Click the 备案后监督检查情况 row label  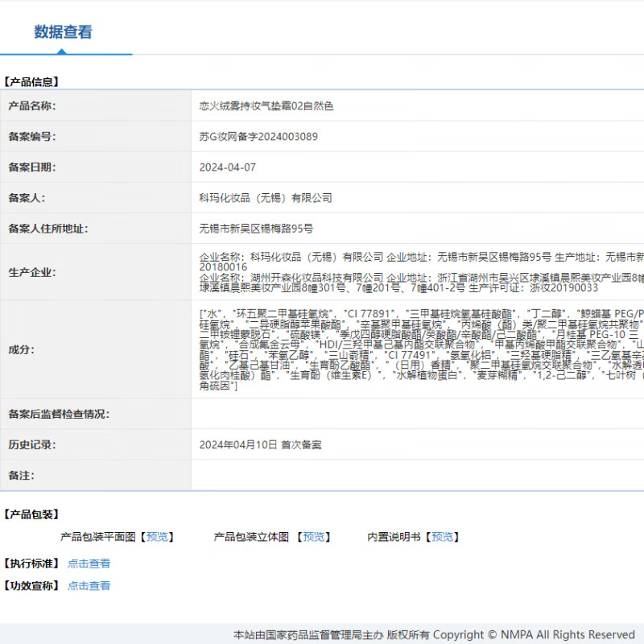[x=59, y=414]
